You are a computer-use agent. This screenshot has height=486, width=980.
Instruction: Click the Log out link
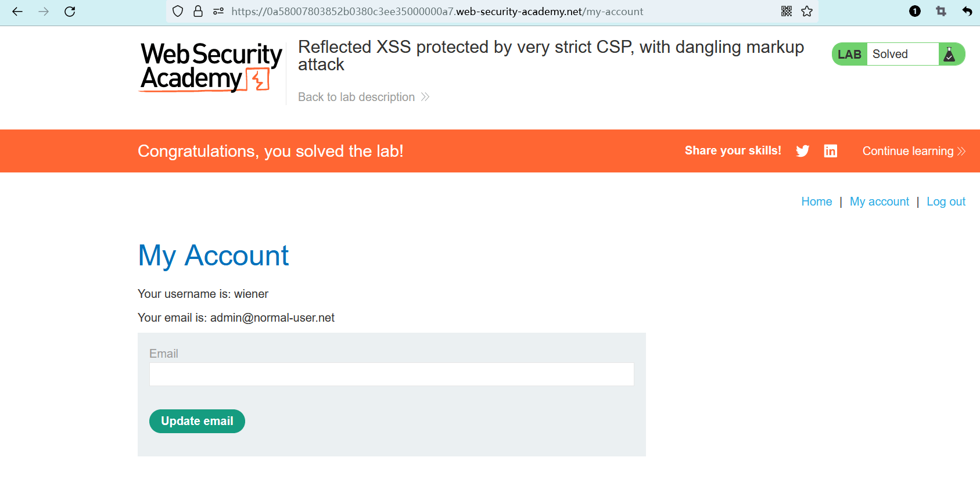946,201
